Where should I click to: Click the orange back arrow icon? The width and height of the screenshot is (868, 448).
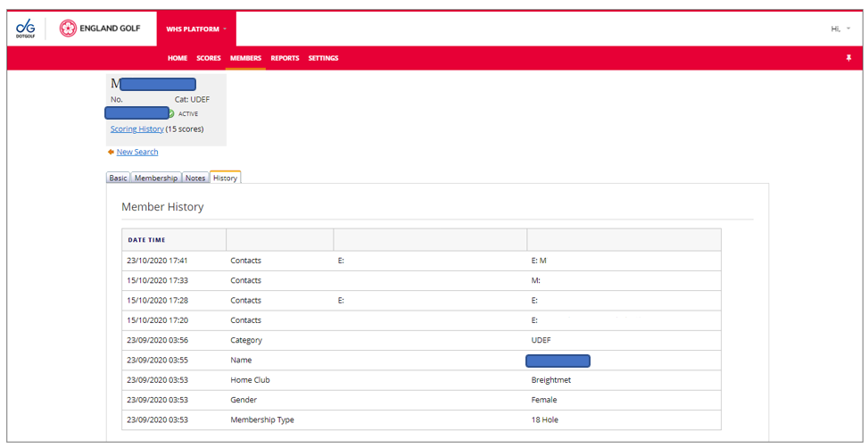(111, 152)
